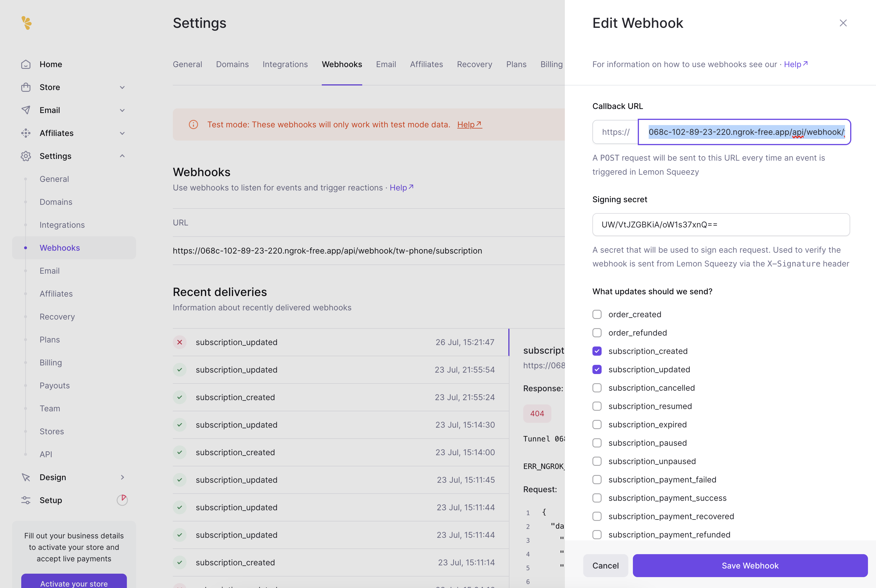Open the Domains settings tab
The image size is (876, 588).
232,64
